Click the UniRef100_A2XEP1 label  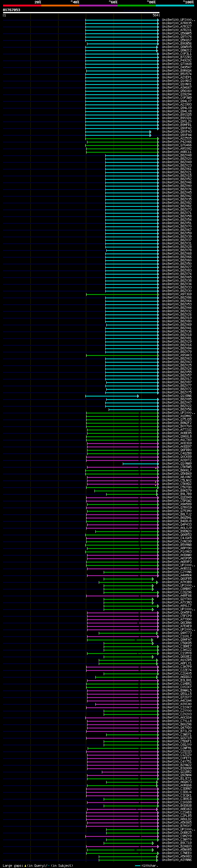(176, 78)
